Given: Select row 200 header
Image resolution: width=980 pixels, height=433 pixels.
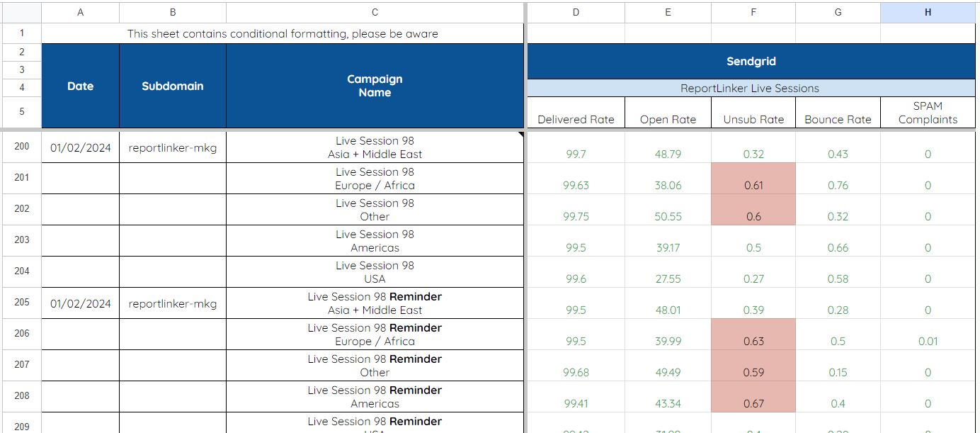Looking at the screenshot, I should [x=21, y=147].
